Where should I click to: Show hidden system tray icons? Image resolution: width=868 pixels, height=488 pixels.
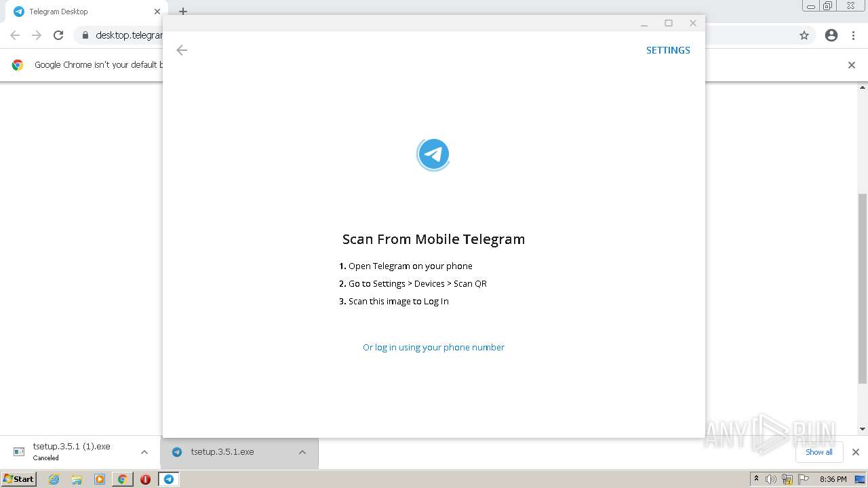point(756,479)
